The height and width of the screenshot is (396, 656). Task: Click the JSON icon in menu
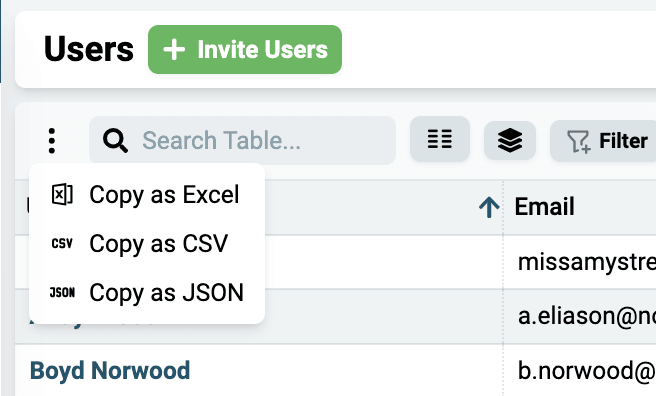point(62,292)
